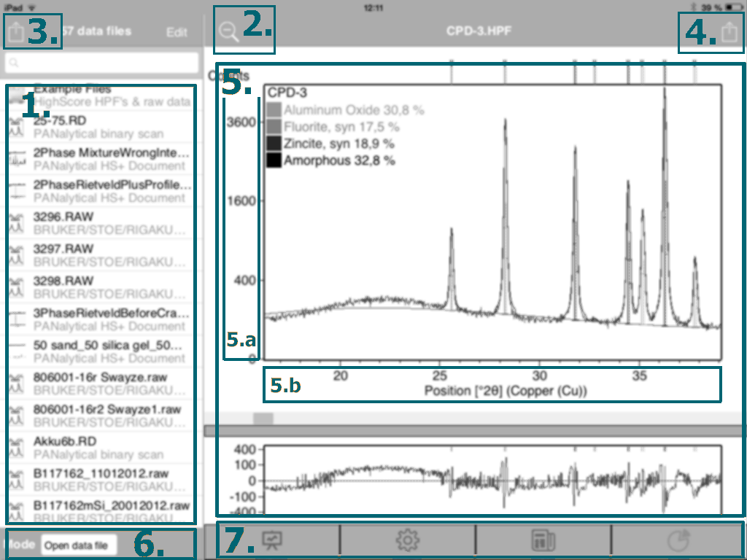Open 2PhaseRietveldPlusProfile... document
Screen dimensions: 747x560
[101, 191]
